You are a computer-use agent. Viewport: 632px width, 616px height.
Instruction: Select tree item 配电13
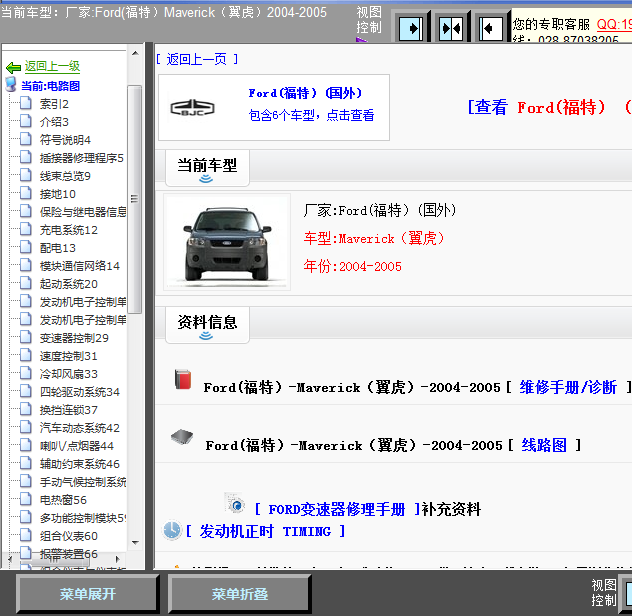(58, 248)
